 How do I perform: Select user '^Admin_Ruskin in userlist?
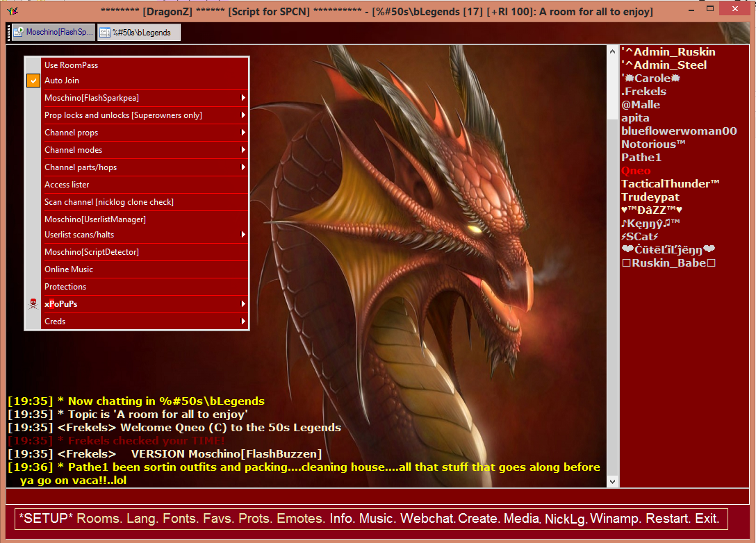pyautogui.click(x=668, y=52)
